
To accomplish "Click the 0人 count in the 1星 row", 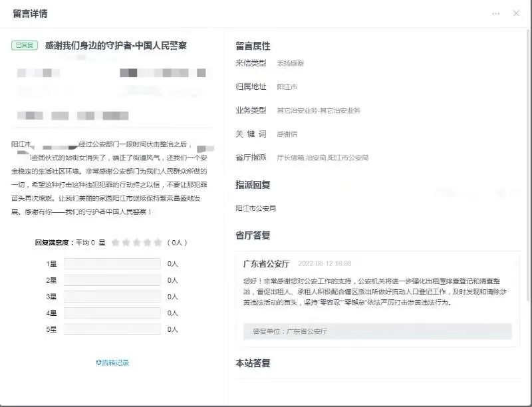I will click(x=173, y=264).
